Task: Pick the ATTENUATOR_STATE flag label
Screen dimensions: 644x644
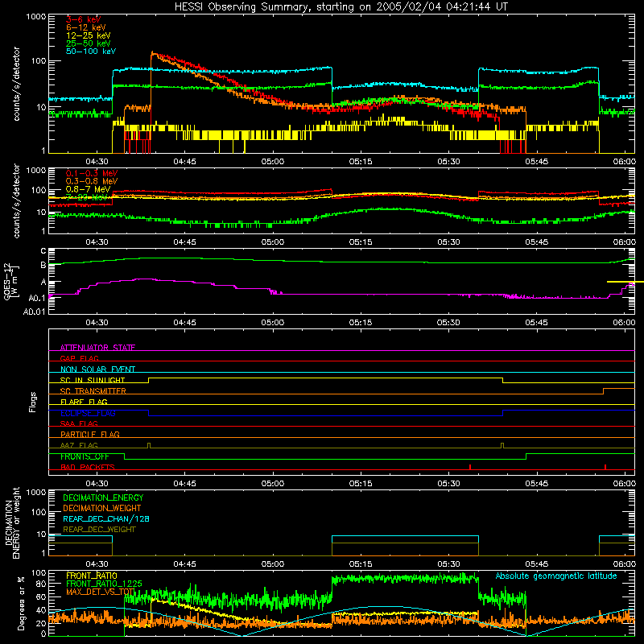Action: click(97, 348)
